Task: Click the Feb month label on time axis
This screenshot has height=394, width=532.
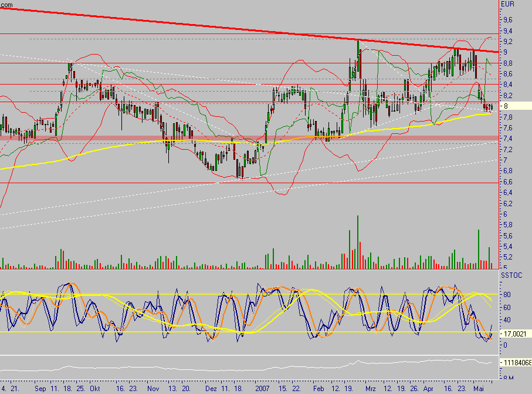Action: click(x=318, y=388)
